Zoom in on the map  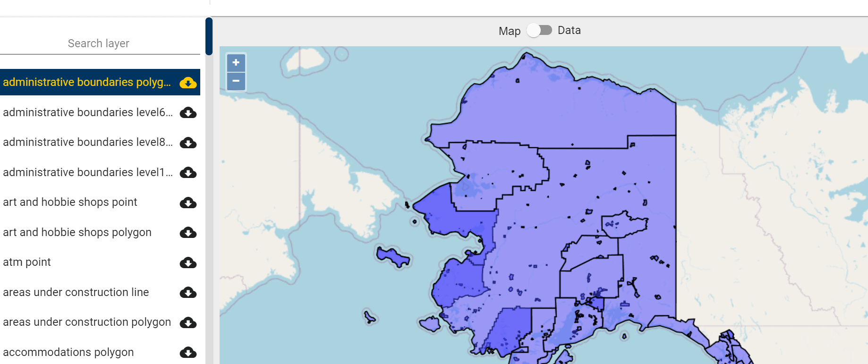(236, 63)
